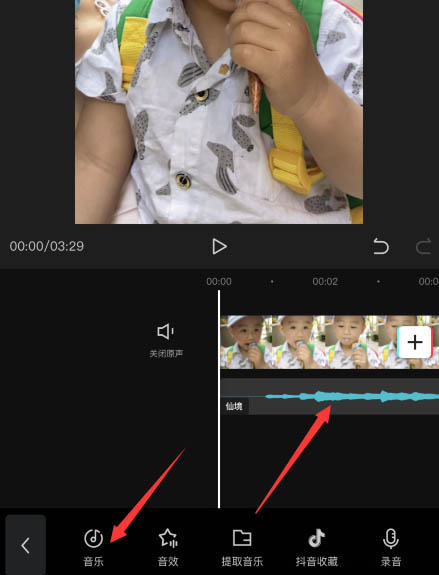Select the audio waveform peak
The height and width of the screenshot is (575, 439).
[322, 396]
